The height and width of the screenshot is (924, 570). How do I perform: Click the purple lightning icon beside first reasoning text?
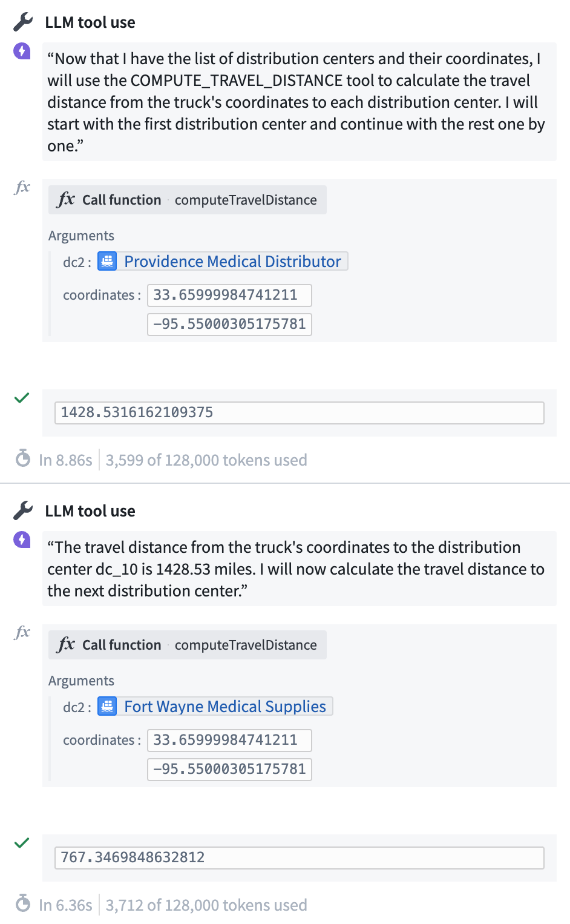[x=22, y=51]
